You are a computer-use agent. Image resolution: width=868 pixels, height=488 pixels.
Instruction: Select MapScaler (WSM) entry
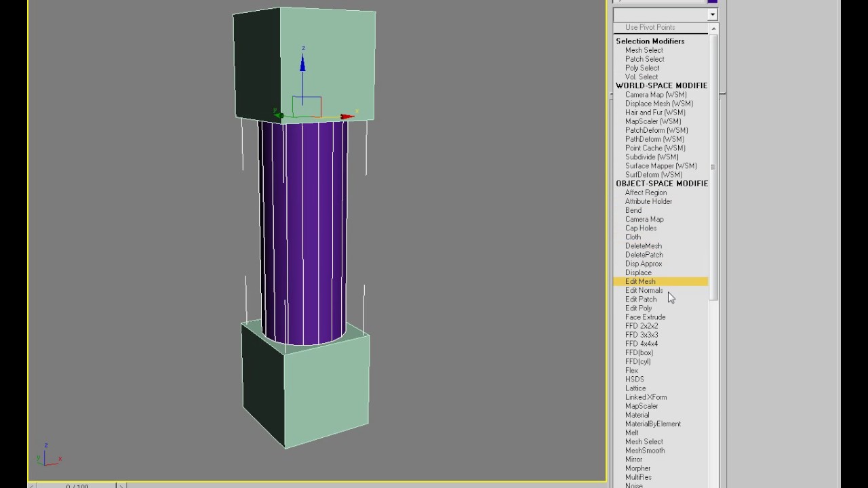coord(652,121)
